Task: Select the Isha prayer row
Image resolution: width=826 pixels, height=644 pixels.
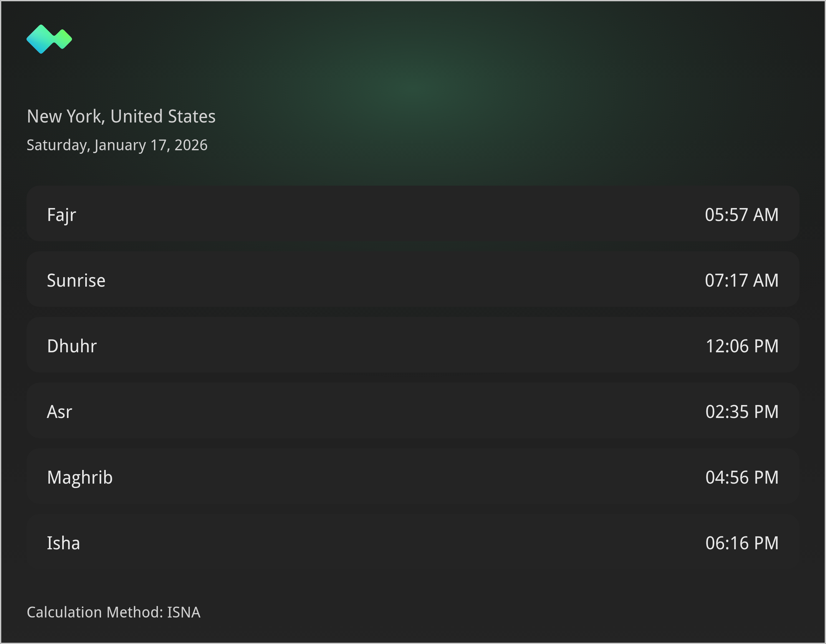Action: click(413, 543)
